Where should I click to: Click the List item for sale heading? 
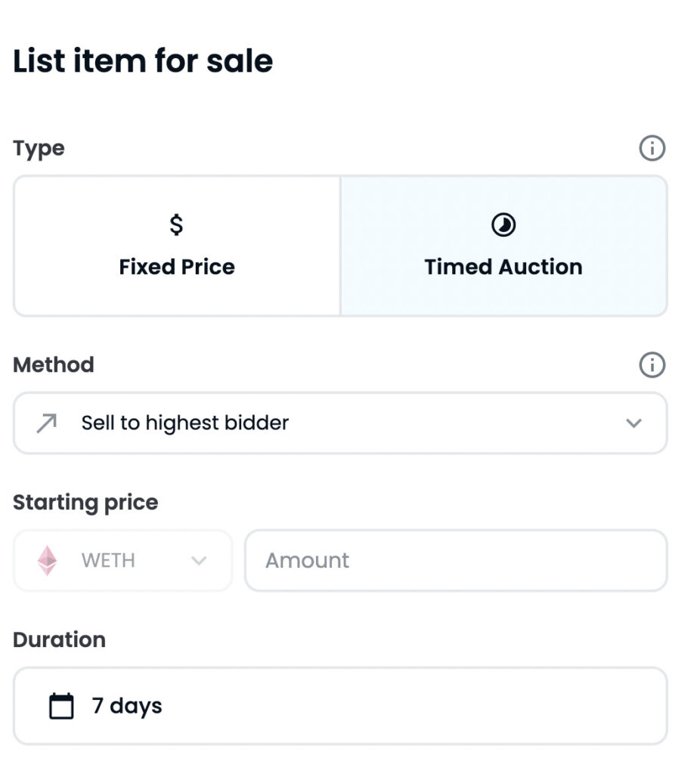[x=143, y=60]
